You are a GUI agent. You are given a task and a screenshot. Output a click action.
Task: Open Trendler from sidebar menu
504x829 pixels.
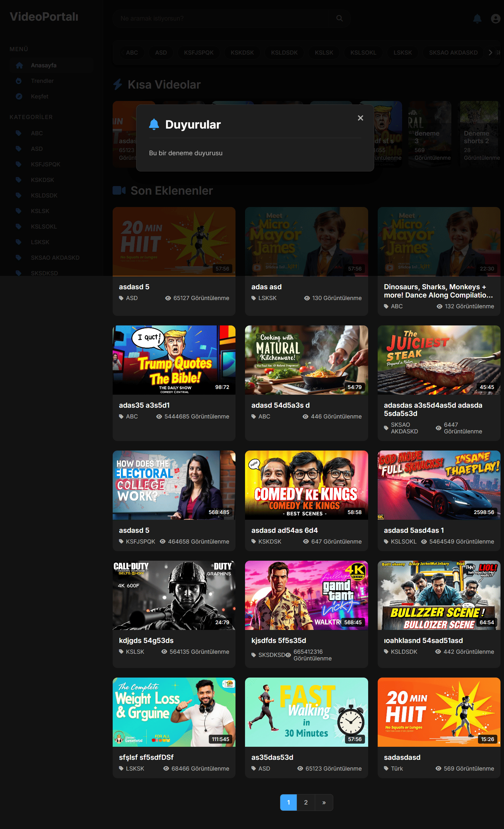(51, 81)
